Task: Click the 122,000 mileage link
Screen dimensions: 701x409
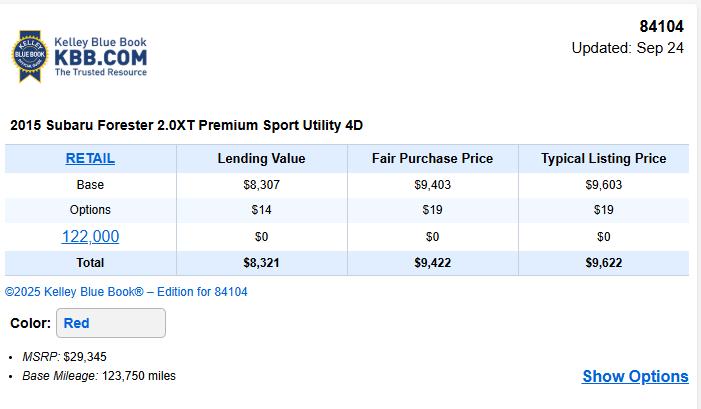Action: point(90,236)
